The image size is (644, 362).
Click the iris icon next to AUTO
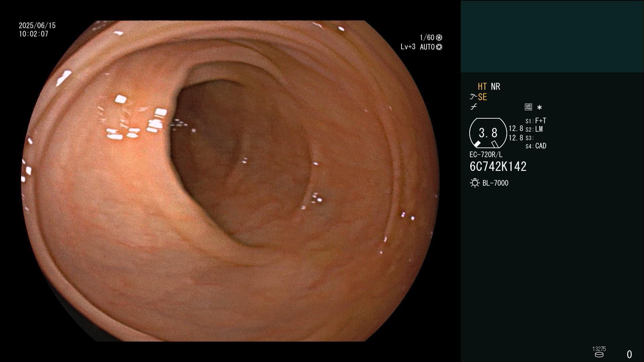tap(439, 47)
